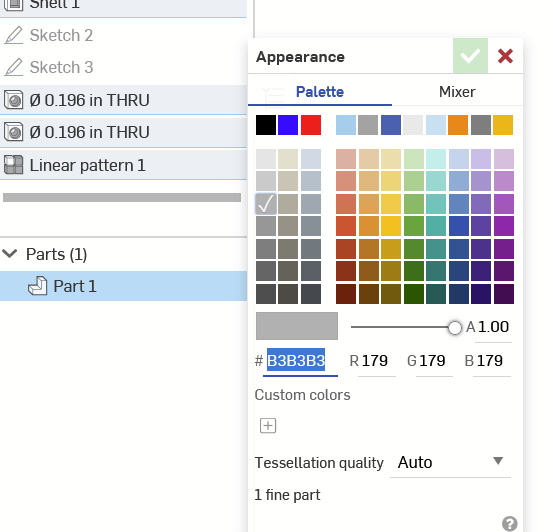Collapse the Parts (1) list
The height and width of the screenshot is (532, 553).
tap(10, 254)
